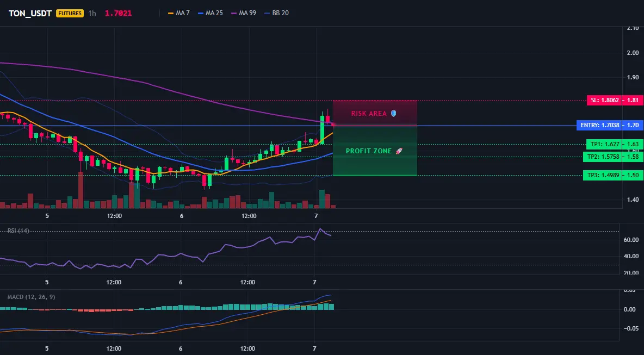Screen dimensions: 644x355
Task: Click the 40.00 RSI axis value
Action: [631, 256]
